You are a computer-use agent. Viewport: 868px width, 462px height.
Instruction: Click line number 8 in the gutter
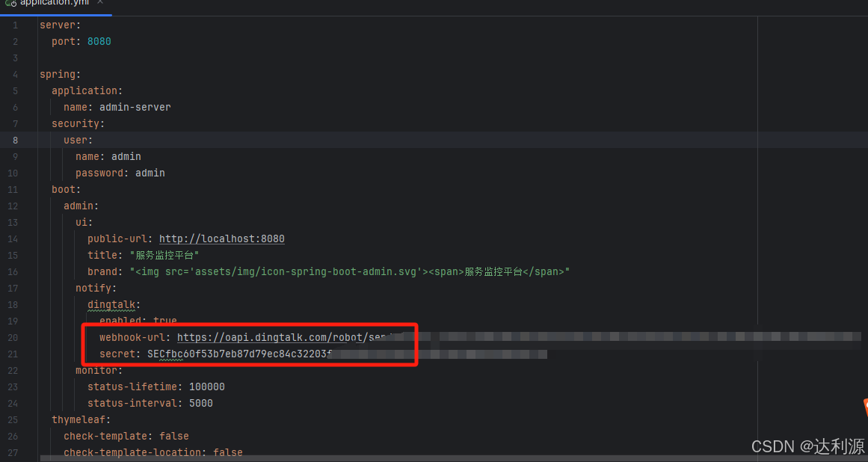15,139
